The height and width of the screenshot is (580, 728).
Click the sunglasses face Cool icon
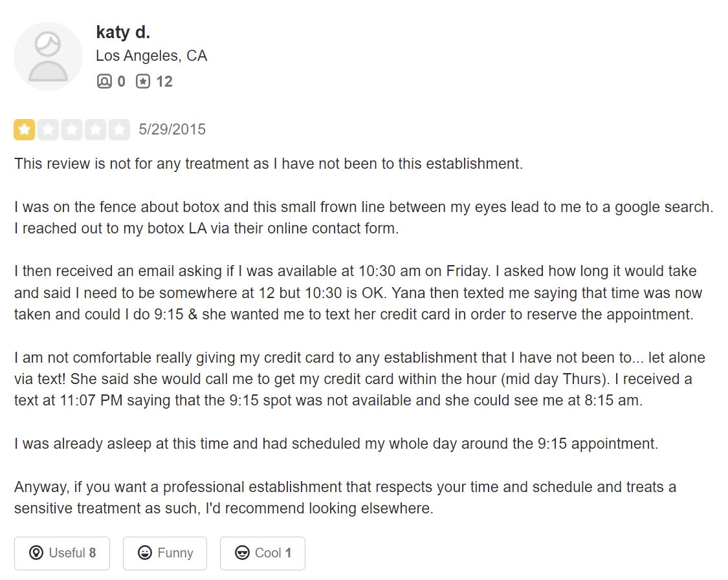pyautogui.click(x=243, y=553)
